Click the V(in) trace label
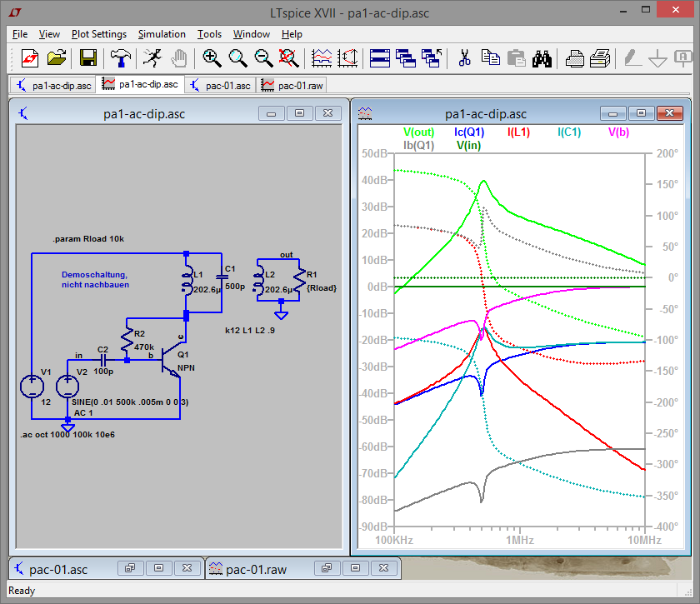Screen dimensions: 700x604 tap(468, 145)
